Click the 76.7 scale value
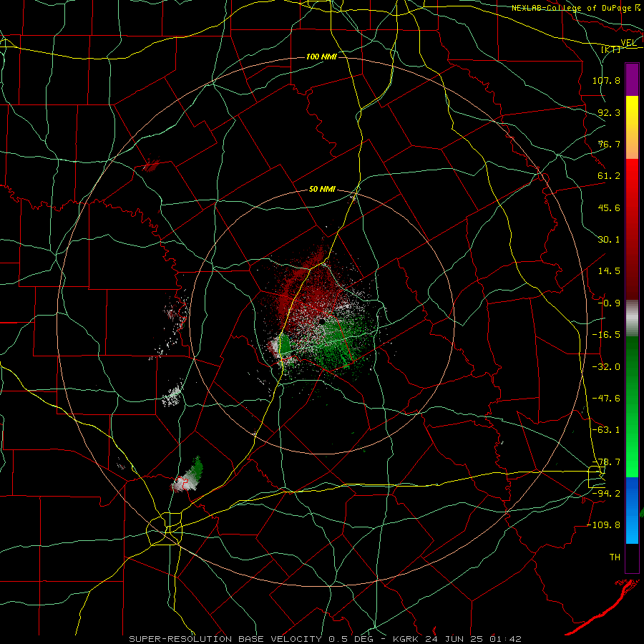 [x=609, y=144]
